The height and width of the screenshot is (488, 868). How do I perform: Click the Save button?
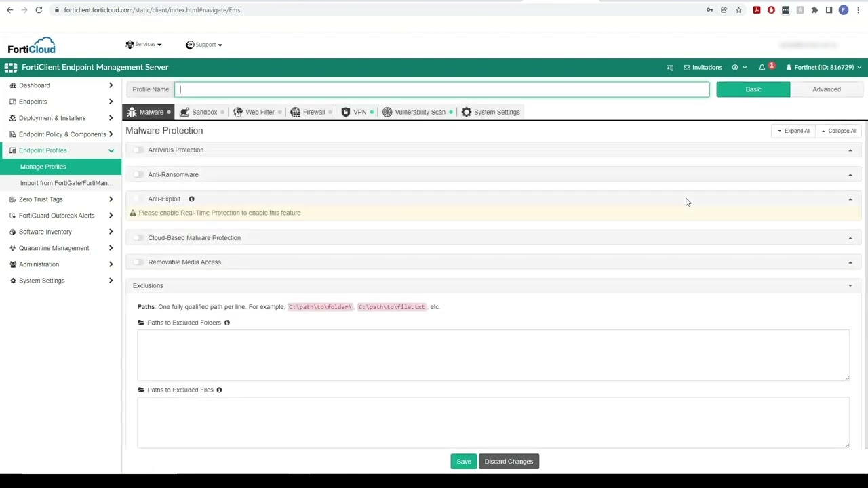(464, 462)
